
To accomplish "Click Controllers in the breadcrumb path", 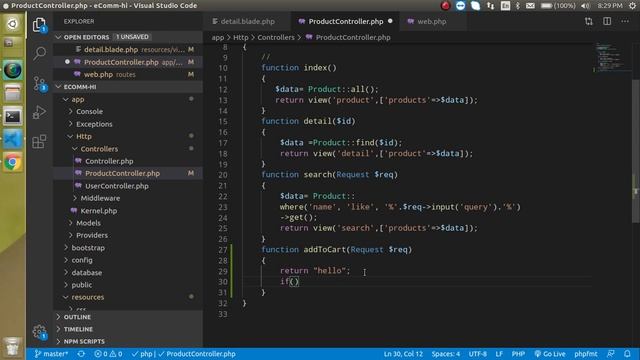I will pyautogui.click(x=276, y=38).
